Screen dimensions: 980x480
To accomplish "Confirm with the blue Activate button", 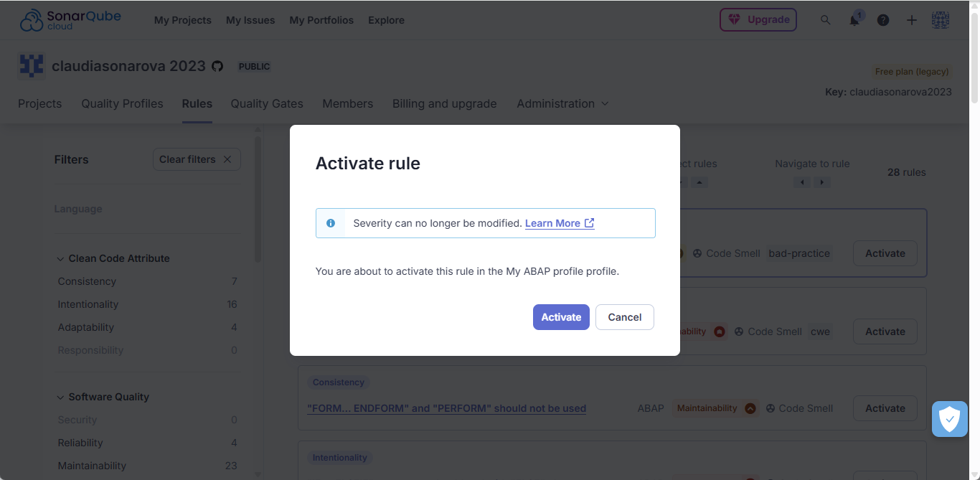I will [561, 317].
